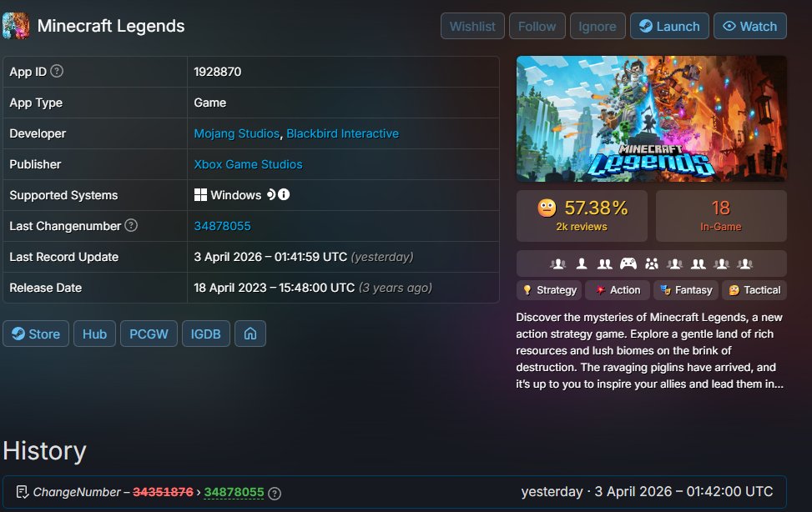Select the Tactical tag
This screenshot has height=512, width=812.
754,290
